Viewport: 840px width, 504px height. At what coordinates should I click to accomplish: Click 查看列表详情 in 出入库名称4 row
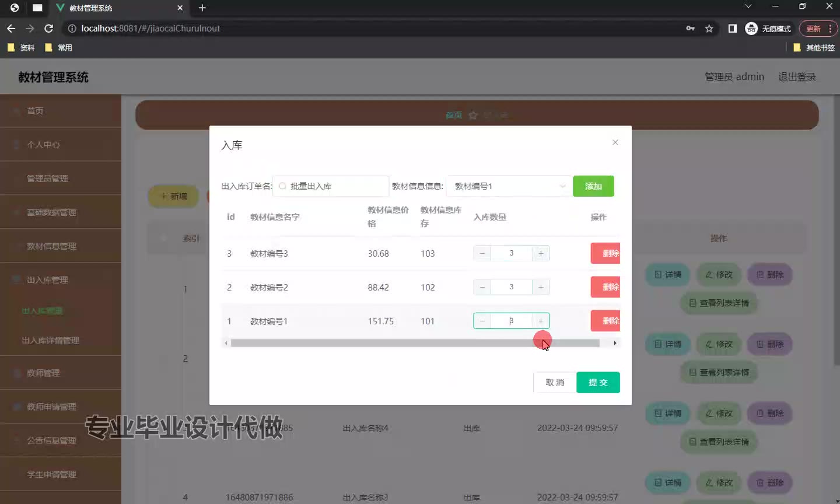pos(719,442)
